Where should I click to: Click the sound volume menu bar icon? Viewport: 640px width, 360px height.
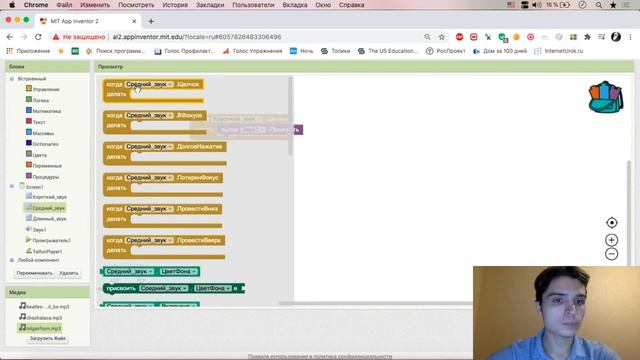[x=537, y=5]
